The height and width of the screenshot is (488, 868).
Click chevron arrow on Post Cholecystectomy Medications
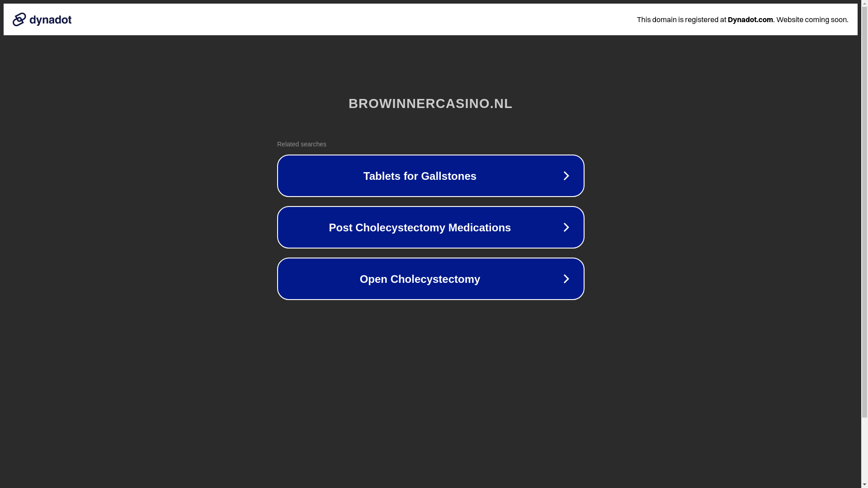(566, 227)
